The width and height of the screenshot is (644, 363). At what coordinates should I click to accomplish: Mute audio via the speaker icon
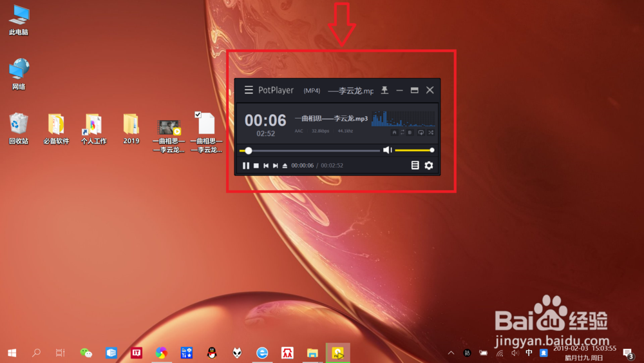click(x=387, y=150)
